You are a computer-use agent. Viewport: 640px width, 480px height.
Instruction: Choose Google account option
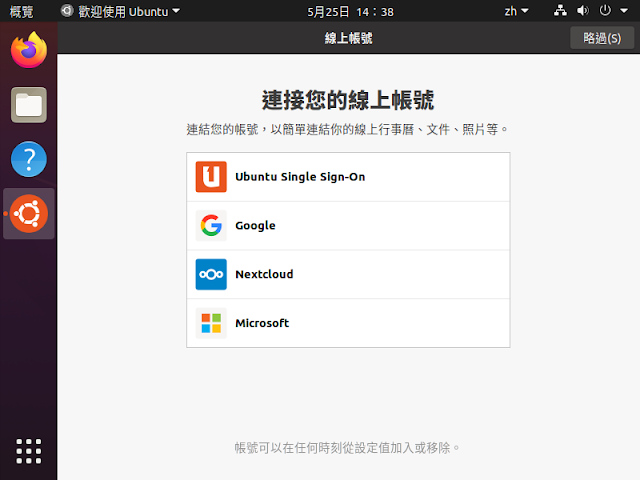pyautogui.click(x=348, y=225)
